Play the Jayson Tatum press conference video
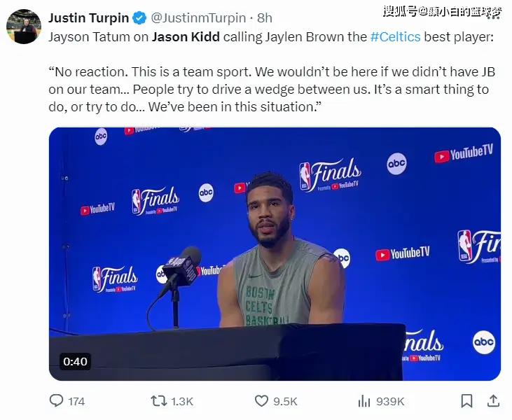This screenshot has height=420, width=512. (x=275, y=254)
